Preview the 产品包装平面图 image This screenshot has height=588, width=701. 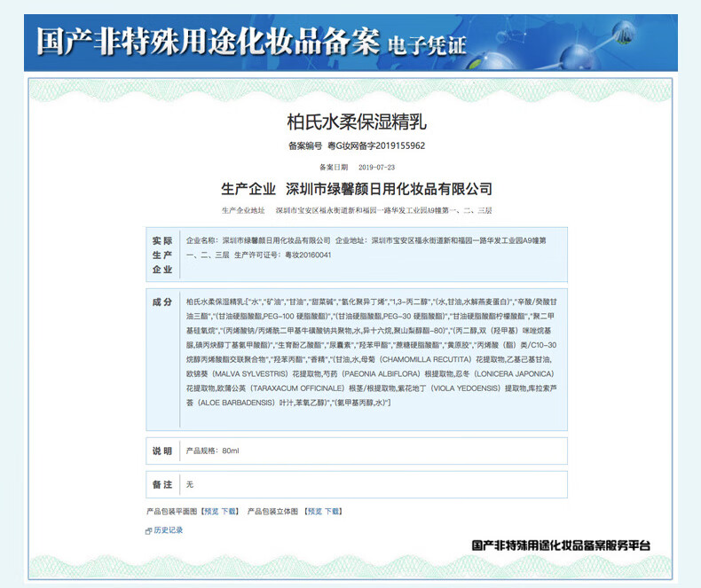coord(211,512)
